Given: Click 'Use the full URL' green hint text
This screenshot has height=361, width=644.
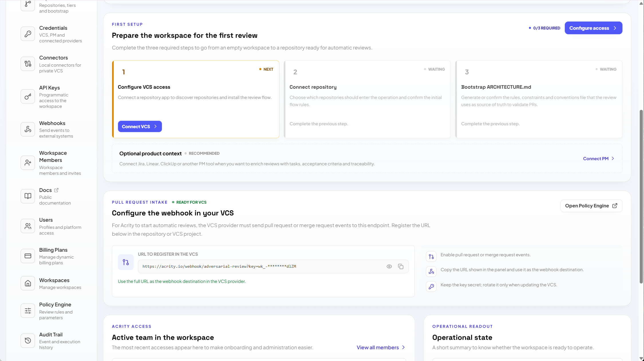Looking at the screenshot, I should (182, 281).
